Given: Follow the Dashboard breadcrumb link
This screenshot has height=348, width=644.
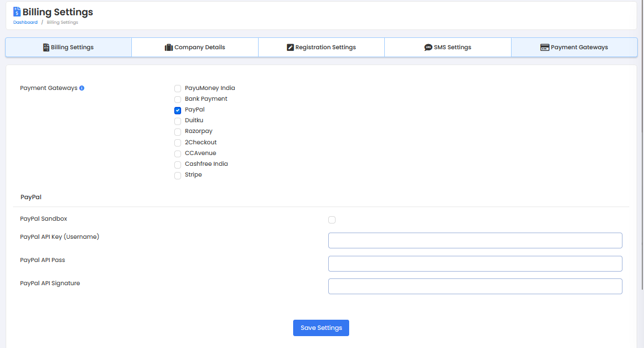Looking at the screenshot, I should 25,23.
